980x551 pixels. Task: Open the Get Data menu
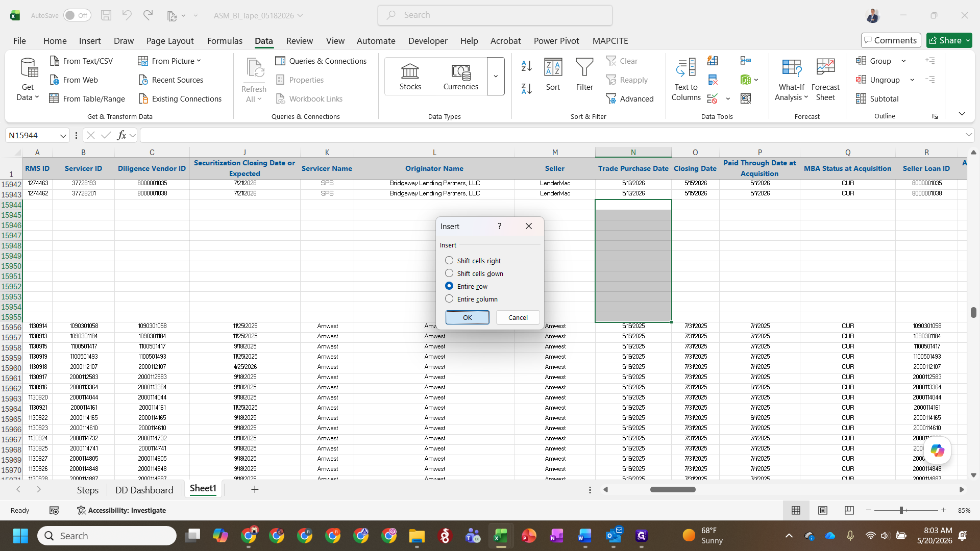[x=28, y=80]
